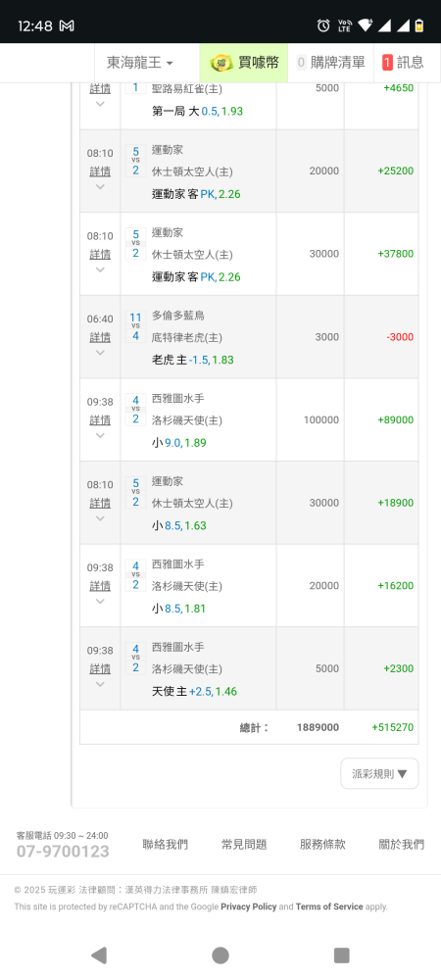441x980 pixels.
Task: Open the Privacy Policy link
Action: tap(249, 906)
